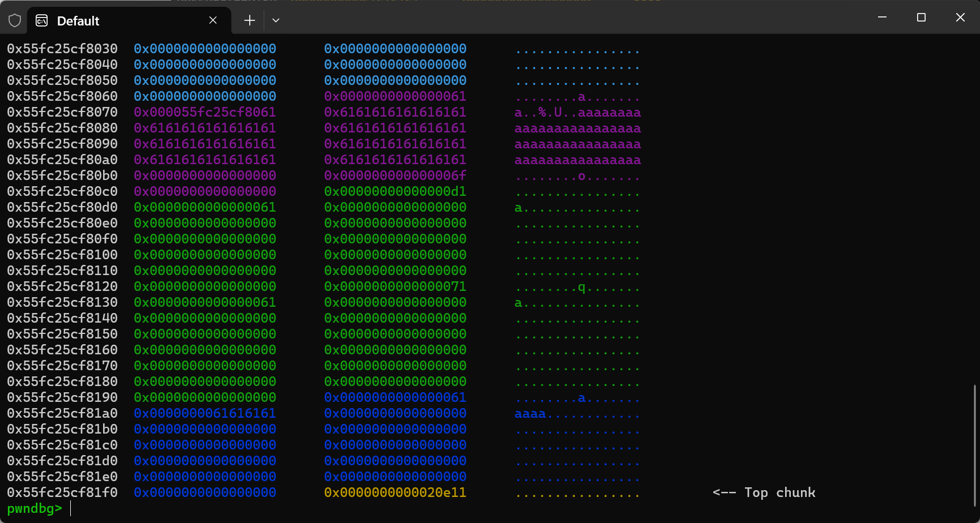Click the ASCII text "aaaa............"

click(x=578, y=413)
